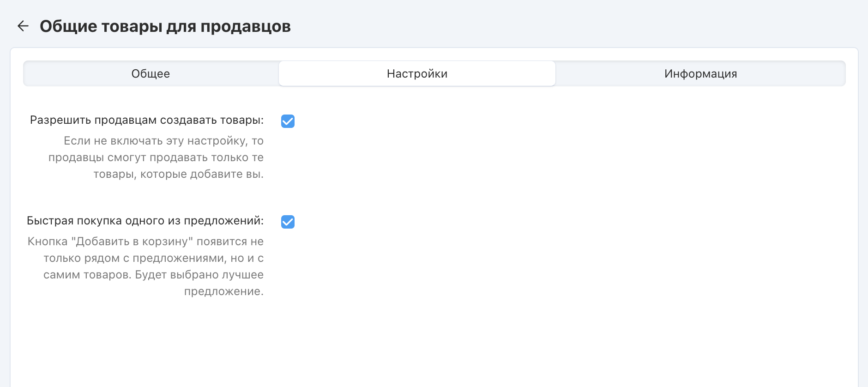Select the Настройки tab
868x387 pixels.
tap(417, 74)
